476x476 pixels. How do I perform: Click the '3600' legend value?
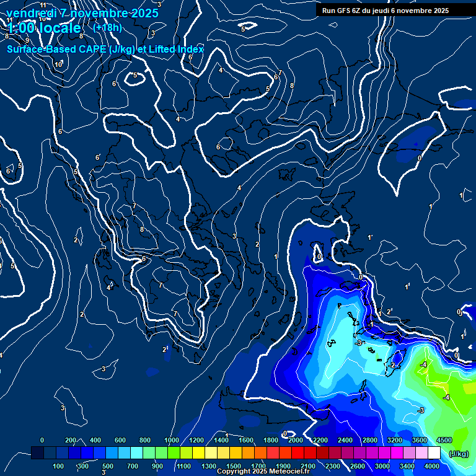(x=420, y=440)
